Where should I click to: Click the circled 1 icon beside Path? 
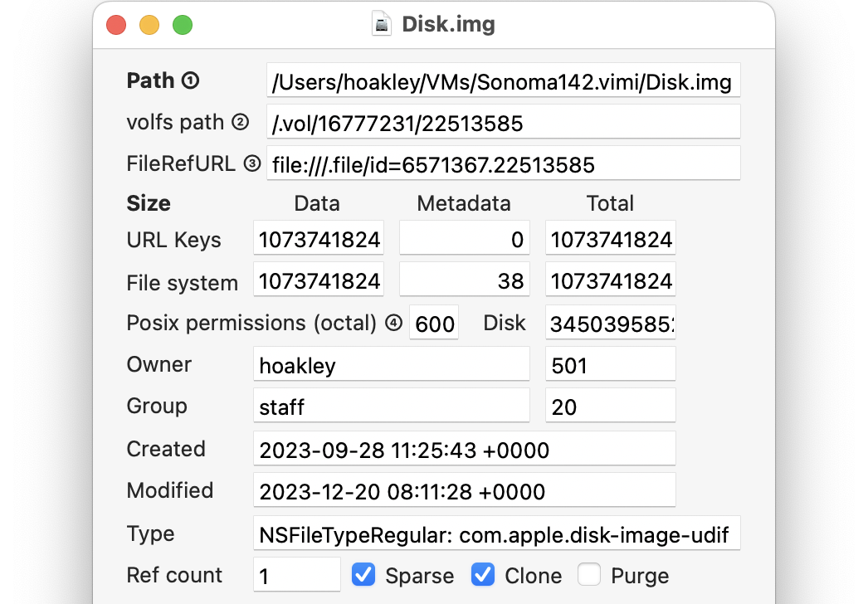click(191, 81)
